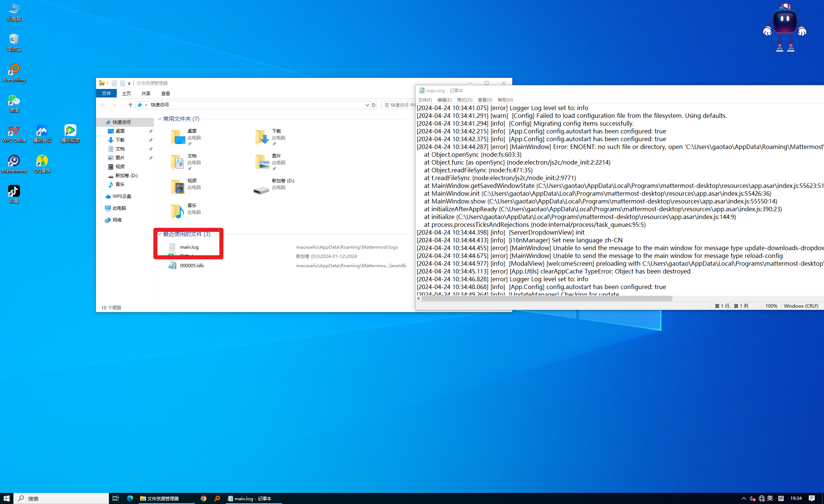Screen dimensions: 824x504
Task: Collapse the 最近使用的文件 section
Action: pos(159,234)
